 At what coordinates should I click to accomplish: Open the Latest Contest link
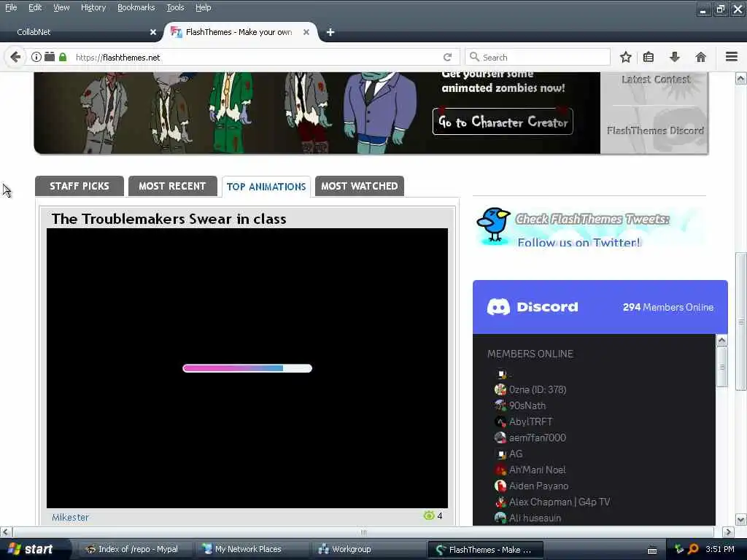click(x=656, y=79)
